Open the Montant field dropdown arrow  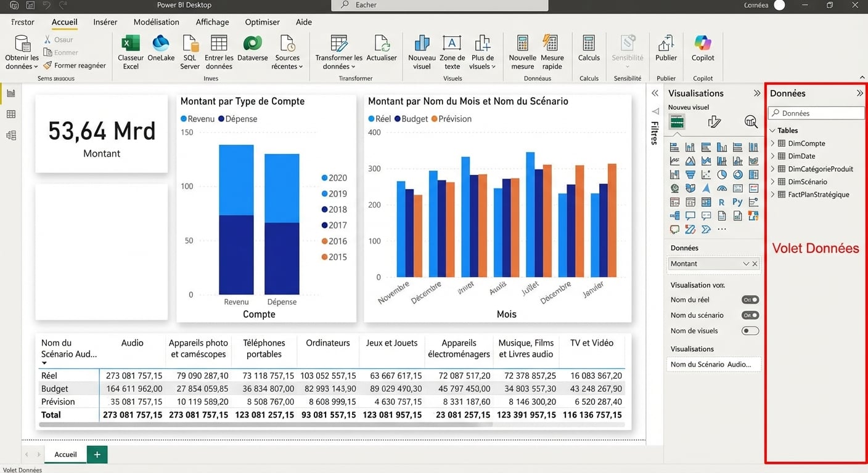pos(746,264)
